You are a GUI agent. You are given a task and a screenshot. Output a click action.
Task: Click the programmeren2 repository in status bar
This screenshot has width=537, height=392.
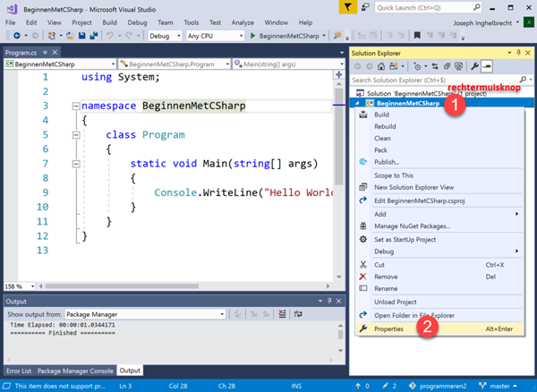pyautogui.click(x=438, y=386)
